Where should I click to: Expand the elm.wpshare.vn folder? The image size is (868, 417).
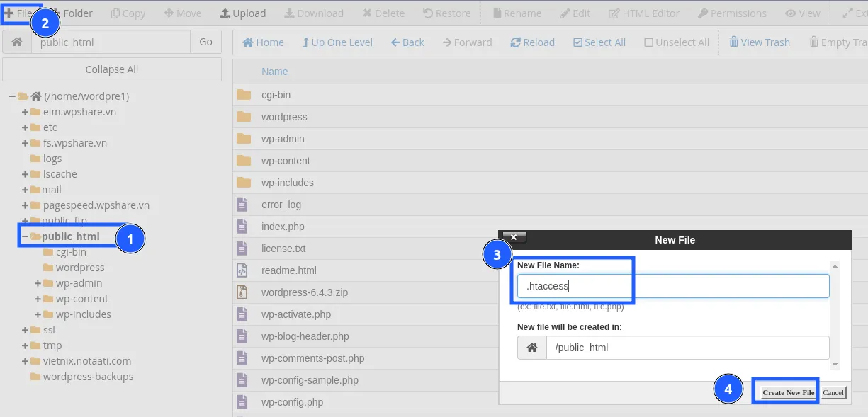click(25, 112)
